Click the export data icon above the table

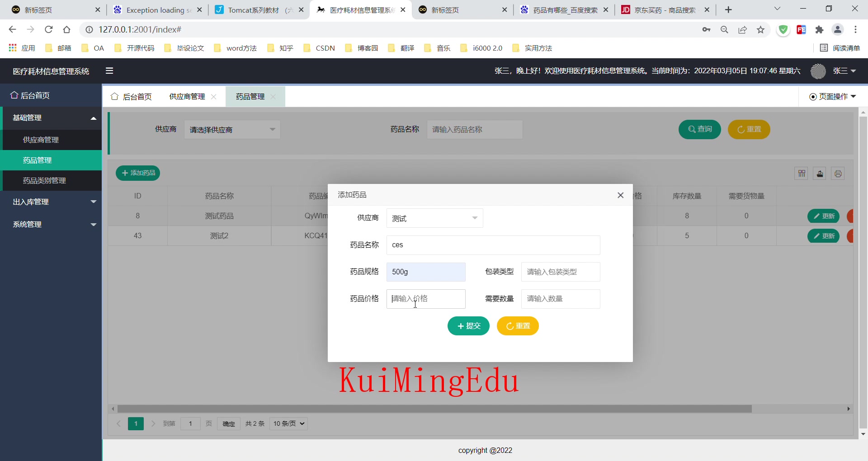coord(820,173)
